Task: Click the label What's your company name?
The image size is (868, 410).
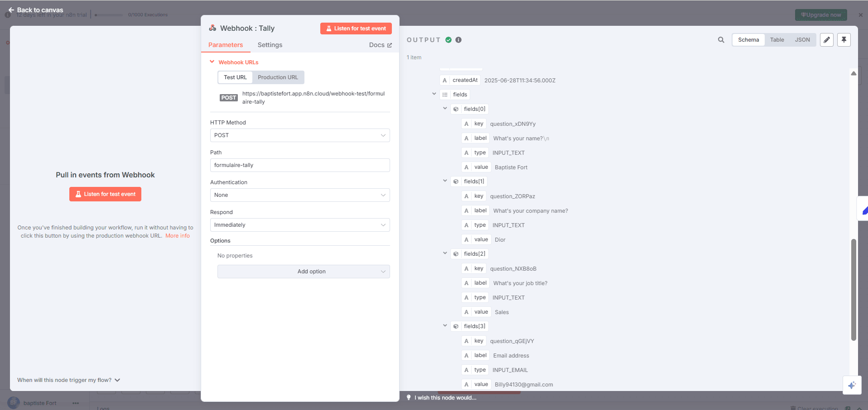Action: [530, 211]
